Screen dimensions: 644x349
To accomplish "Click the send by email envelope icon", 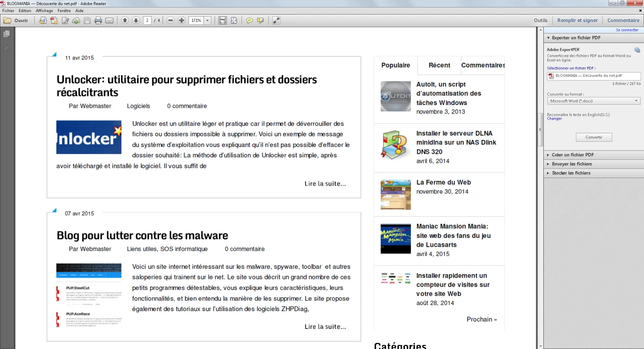I will tap(109, 21).
